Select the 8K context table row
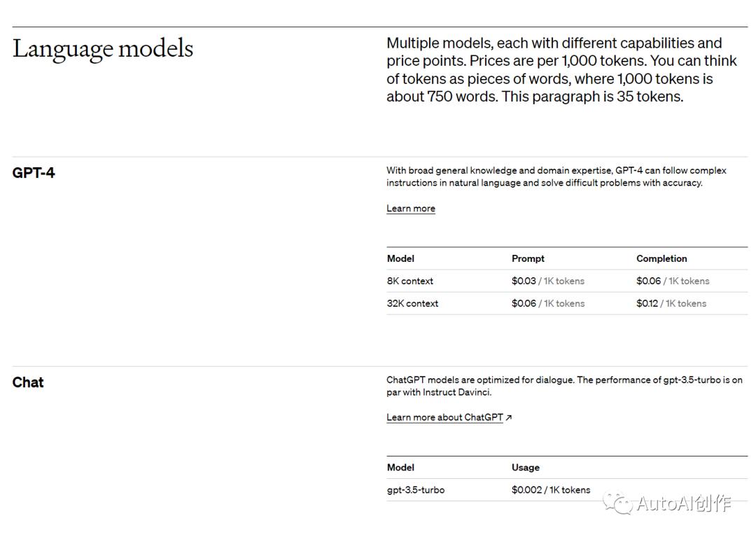 click(567, 281)
